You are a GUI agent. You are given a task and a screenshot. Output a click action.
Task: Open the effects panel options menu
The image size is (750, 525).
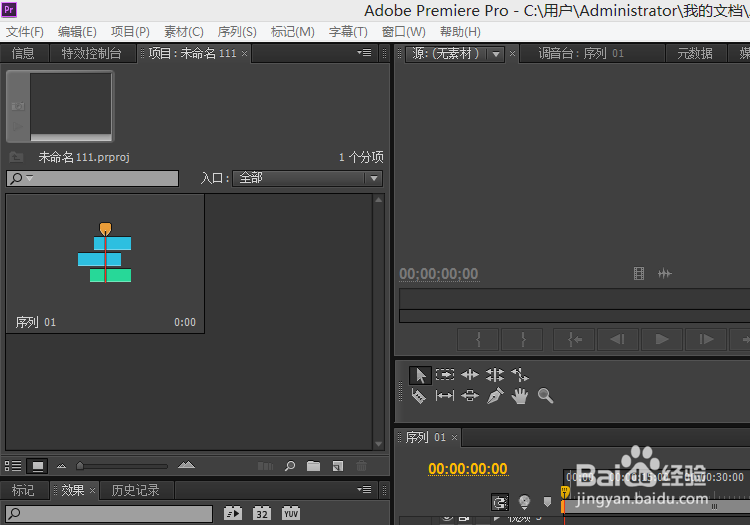[364, 489]
